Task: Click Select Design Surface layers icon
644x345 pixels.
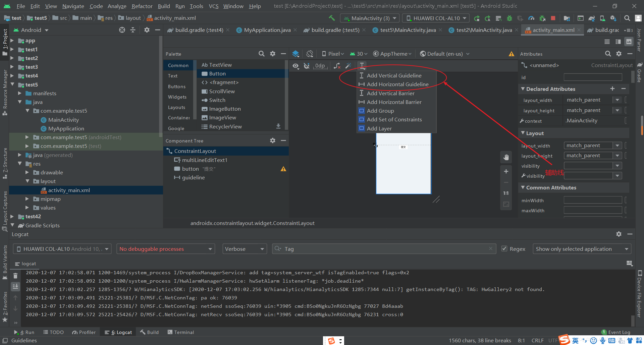Action: [296, 54]
